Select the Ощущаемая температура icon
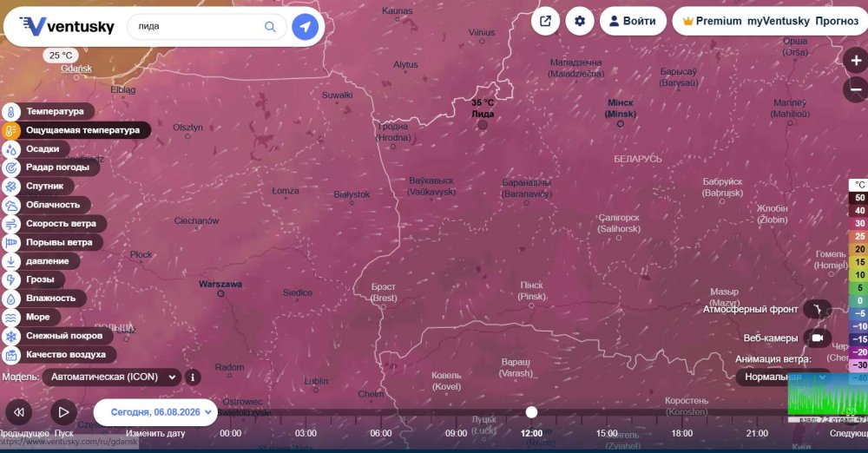 (x=11, y=131)
